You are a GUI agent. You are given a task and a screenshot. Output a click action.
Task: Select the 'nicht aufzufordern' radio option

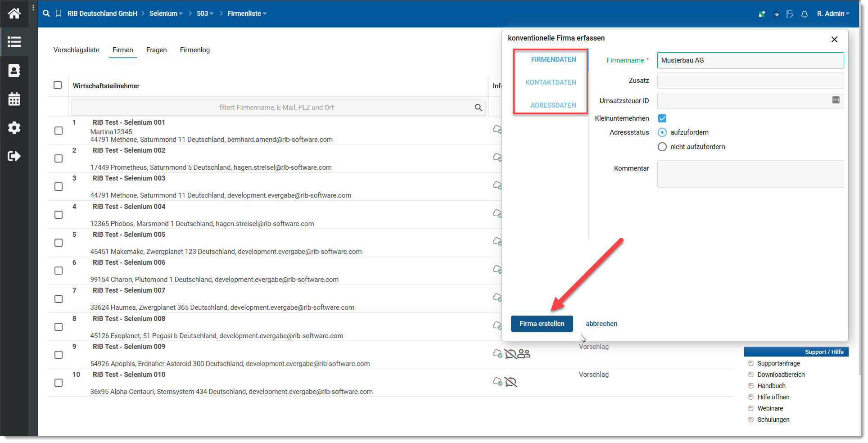click(x=662, y=147)
